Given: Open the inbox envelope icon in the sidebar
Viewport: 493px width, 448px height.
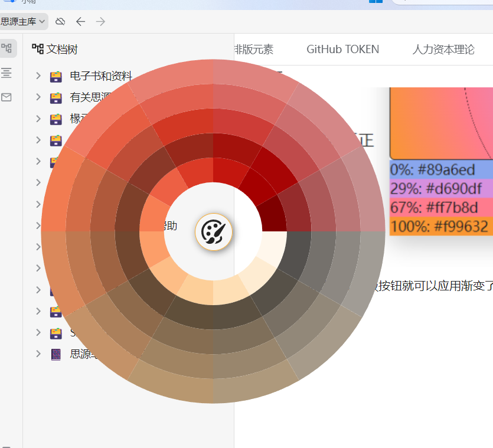Looking at the screenshot, I should [x=7, y=97].
